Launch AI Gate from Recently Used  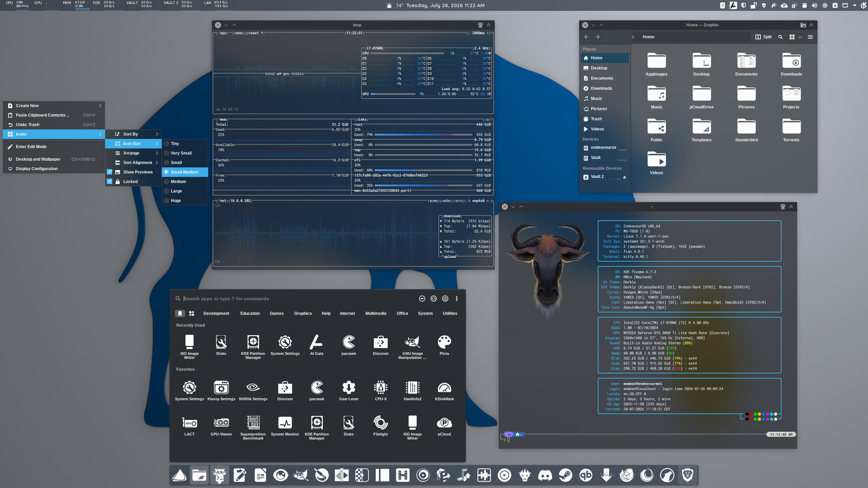tap(316, 346)
